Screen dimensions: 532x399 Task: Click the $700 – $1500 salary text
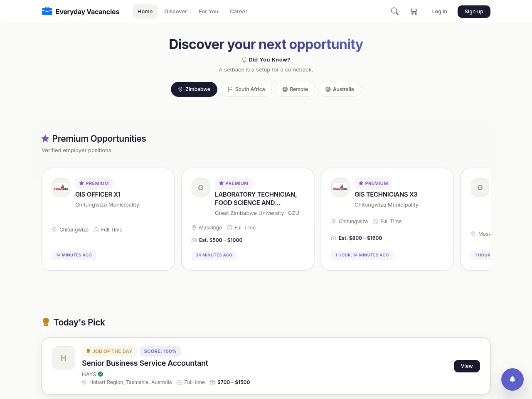pyautogui.click(x=234, y=382)
